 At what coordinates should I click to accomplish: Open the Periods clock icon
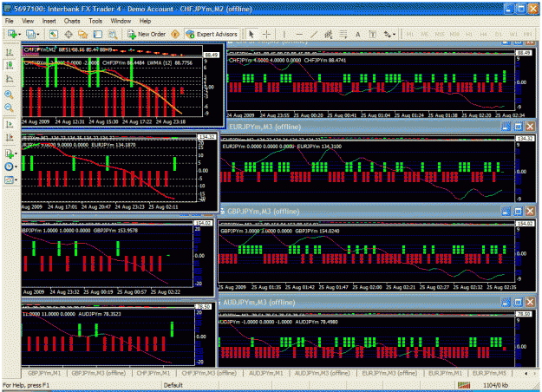tap(9, 167)
